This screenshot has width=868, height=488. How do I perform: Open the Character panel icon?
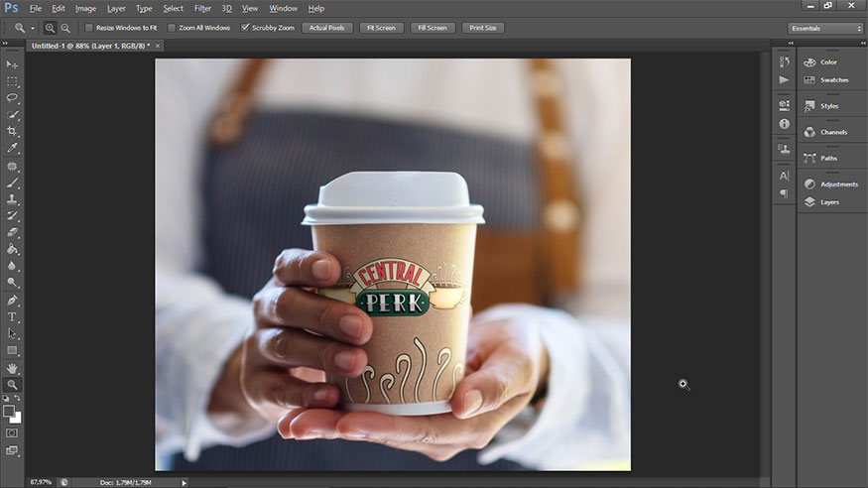pos(784,176)
